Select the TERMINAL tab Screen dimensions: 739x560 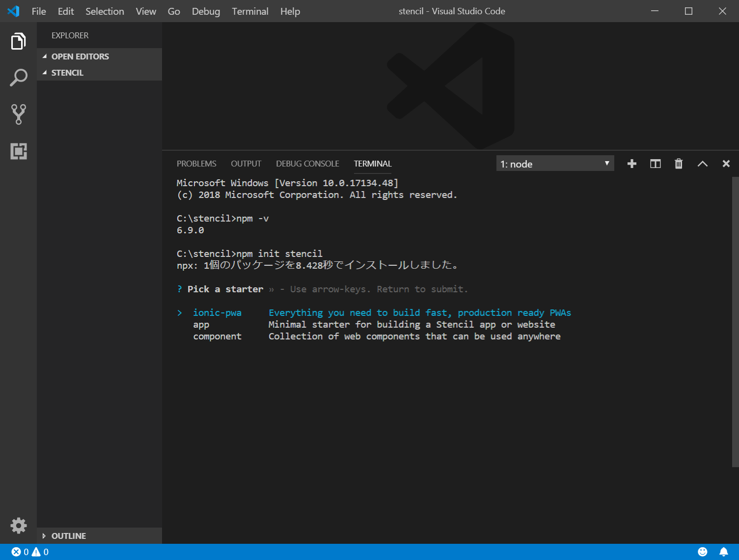[373, 164]
